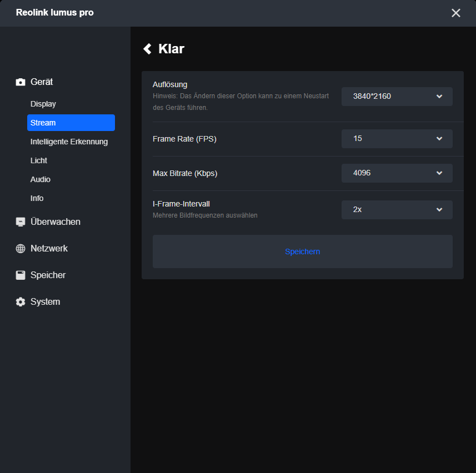The image size is (476, 473).
Task: Click the camera icon next to Gerät
Action: pyautogui.click(x=21, y=82)
